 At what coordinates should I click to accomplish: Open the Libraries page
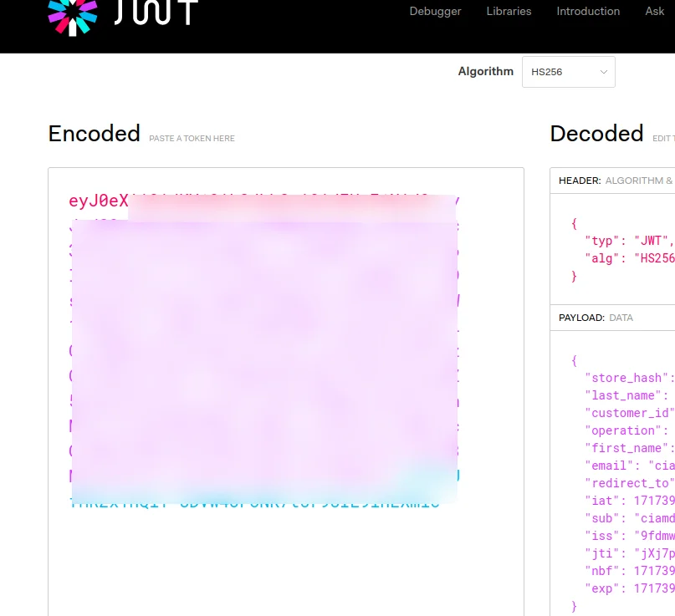[509, 12]
